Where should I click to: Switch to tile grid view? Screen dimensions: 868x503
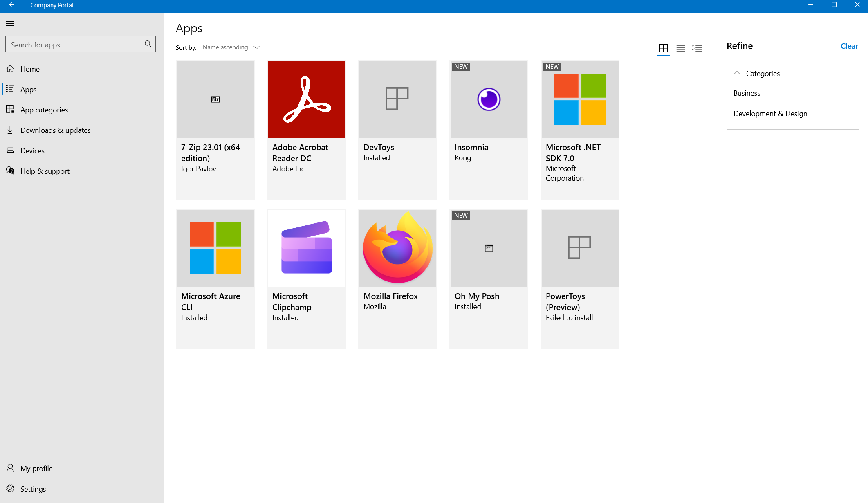(663, 48)
